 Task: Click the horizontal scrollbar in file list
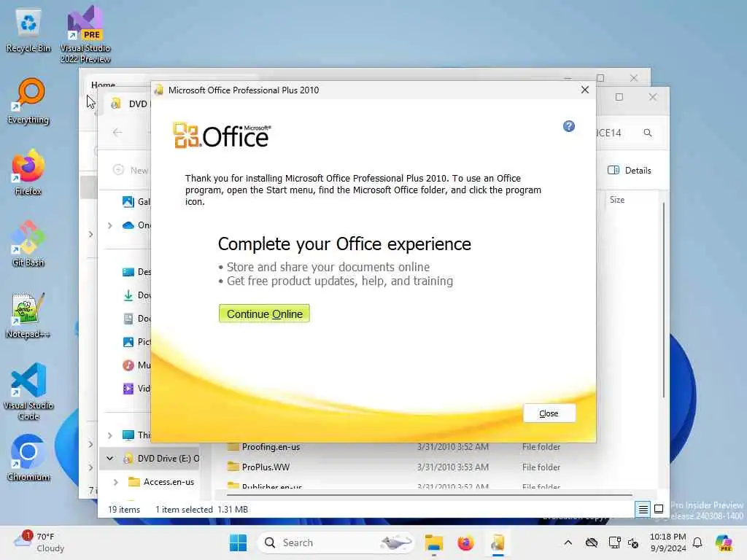[429, 495]
